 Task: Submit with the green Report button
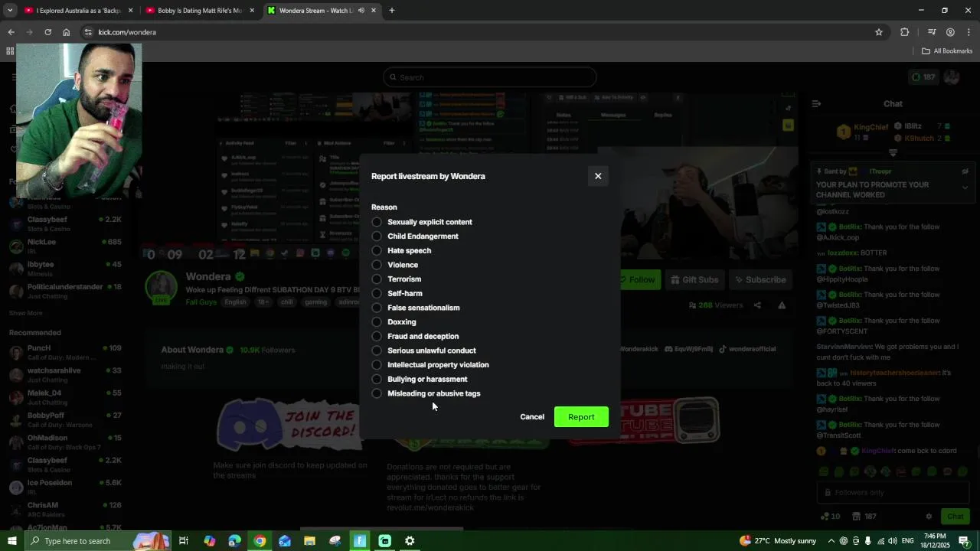click(581, 417)
